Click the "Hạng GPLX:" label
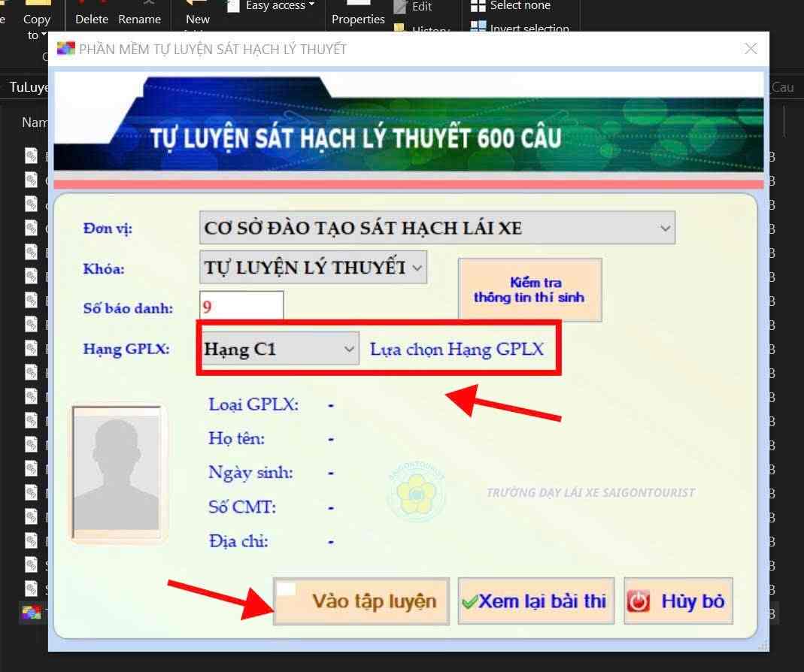 tap(126, 349)
